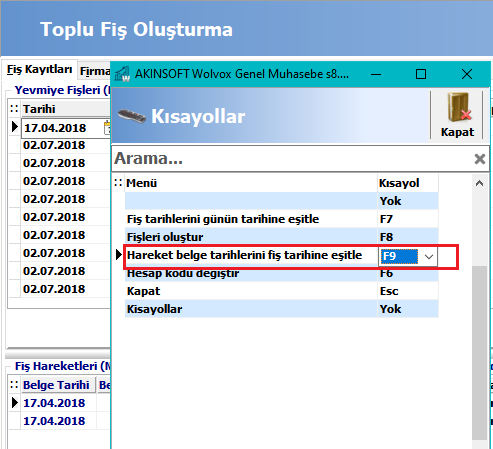The image size is (493, 449).
Task: Switch to the Firma tab
Action: 95,71
